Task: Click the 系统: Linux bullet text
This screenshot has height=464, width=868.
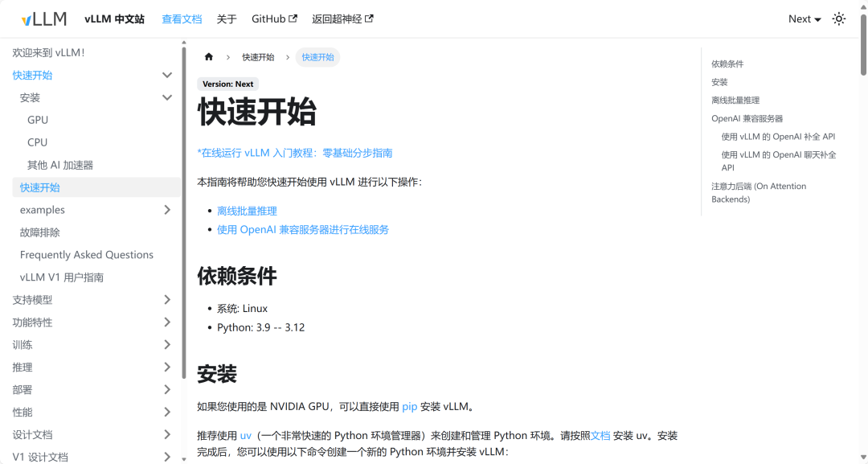Action: click(243, 309)
